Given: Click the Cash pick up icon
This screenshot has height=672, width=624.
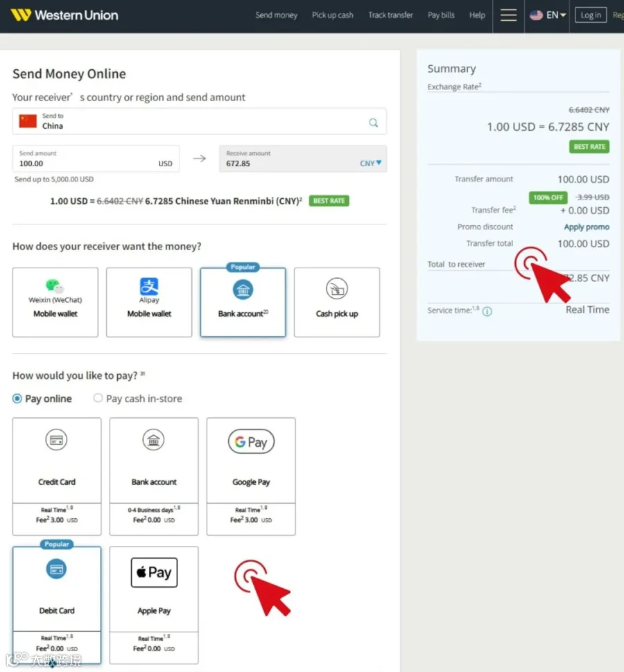Looking at the screenshot, I should pyautogui.click(x=337, y=288).
